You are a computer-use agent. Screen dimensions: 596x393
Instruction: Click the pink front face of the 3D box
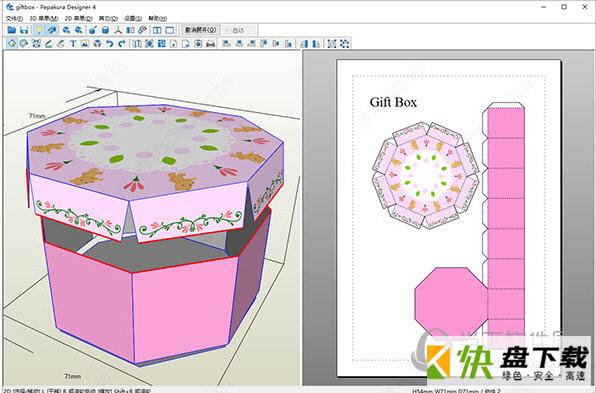185,311
